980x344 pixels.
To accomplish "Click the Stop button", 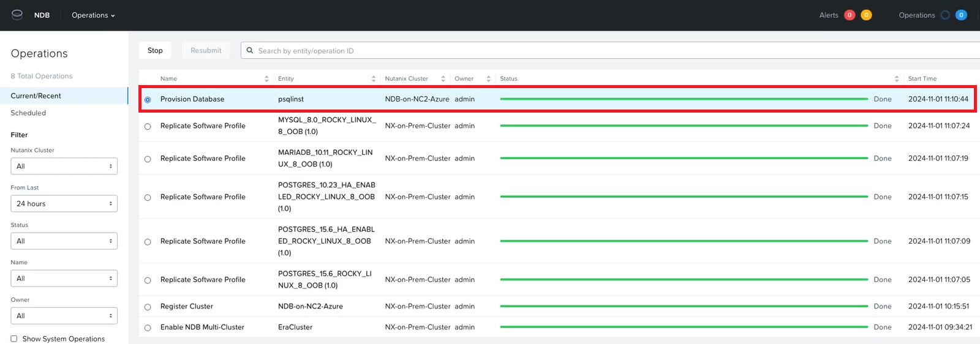I will click(155, 50).
